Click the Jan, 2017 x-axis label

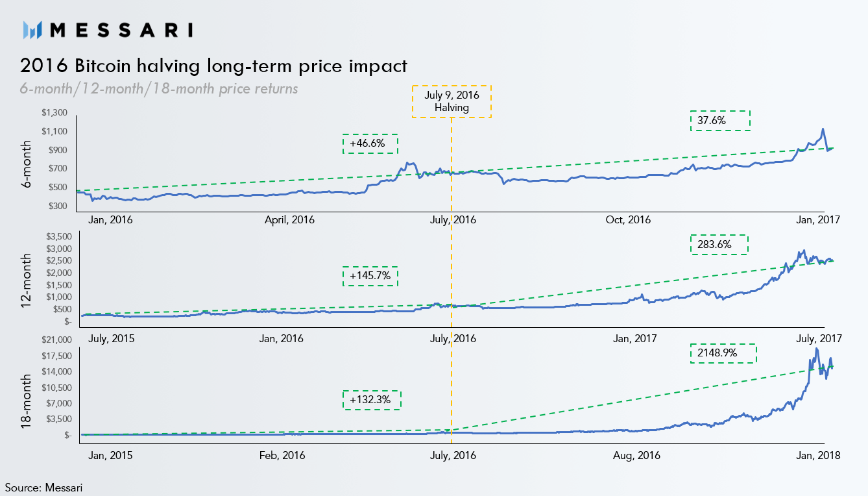818,219
